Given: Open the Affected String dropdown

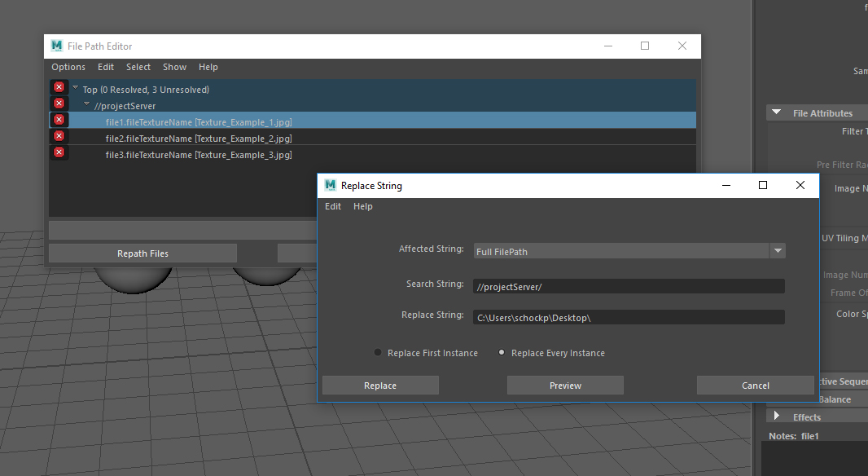Looking at the screenshot, I should [x=778, y=251].
